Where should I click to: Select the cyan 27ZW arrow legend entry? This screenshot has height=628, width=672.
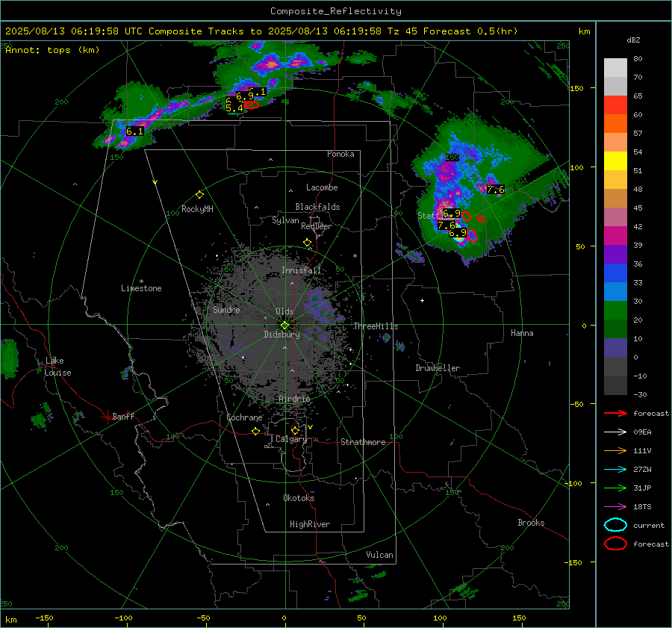(x=615, y=469)
